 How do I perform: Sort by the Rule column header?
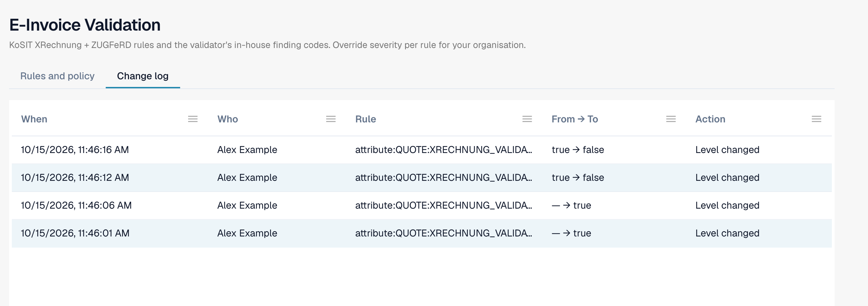click(365, 119)
